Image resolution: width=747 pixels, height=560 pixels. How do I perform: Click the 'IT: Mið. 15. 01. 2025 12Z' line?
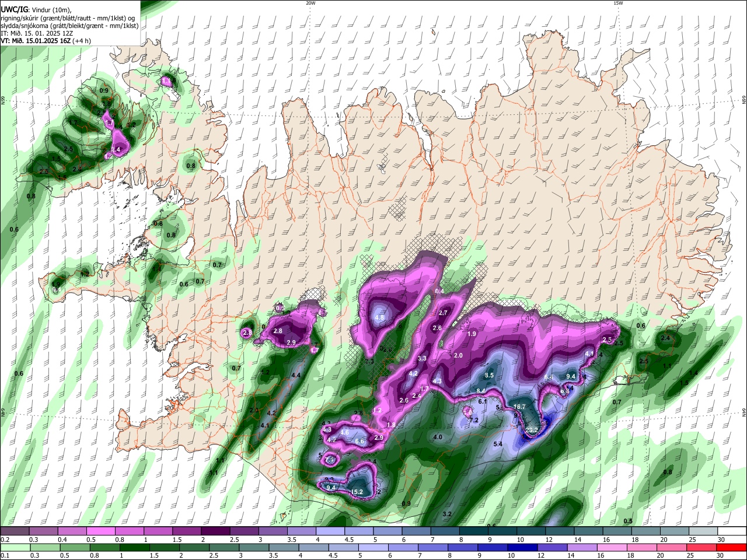pyautogui.click(x=38, y=34)
